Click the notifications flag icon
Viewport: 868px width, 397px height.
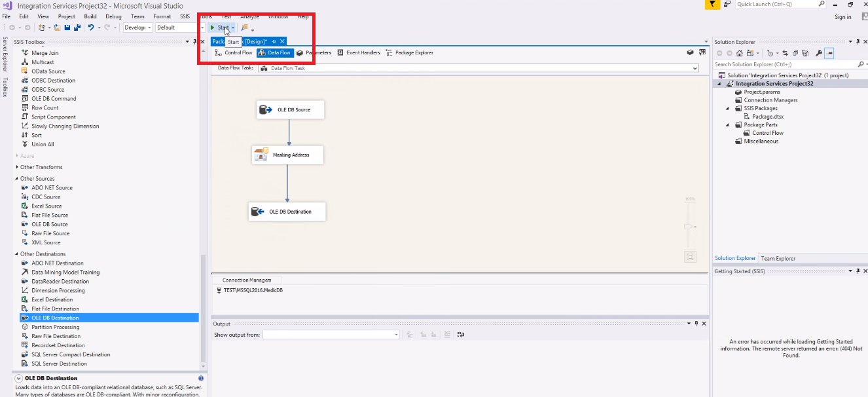coord(712,4)
